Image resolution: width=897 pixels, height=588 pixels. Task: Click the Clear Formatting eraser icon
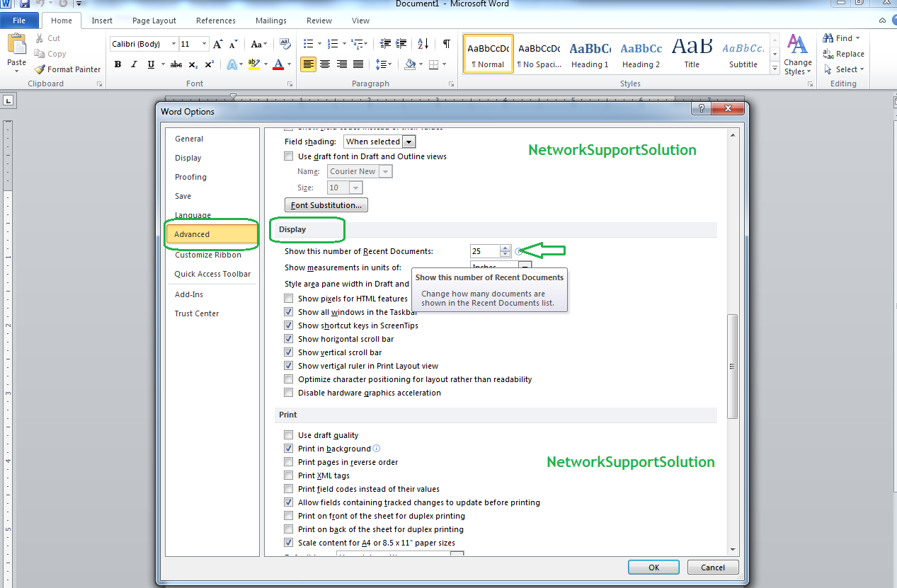tap(285, 44)
